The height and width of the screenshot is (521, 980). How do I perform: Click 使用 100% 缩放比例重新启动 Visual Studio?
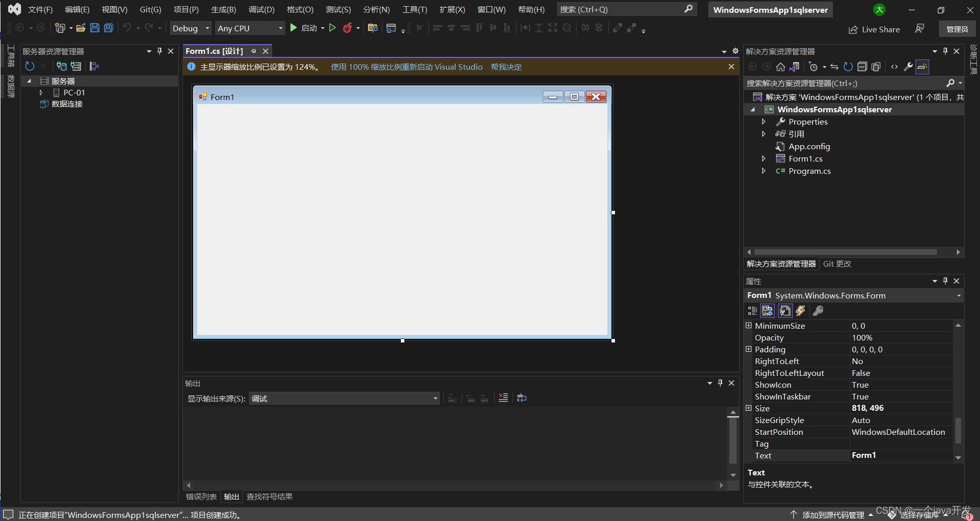(406, 67)
